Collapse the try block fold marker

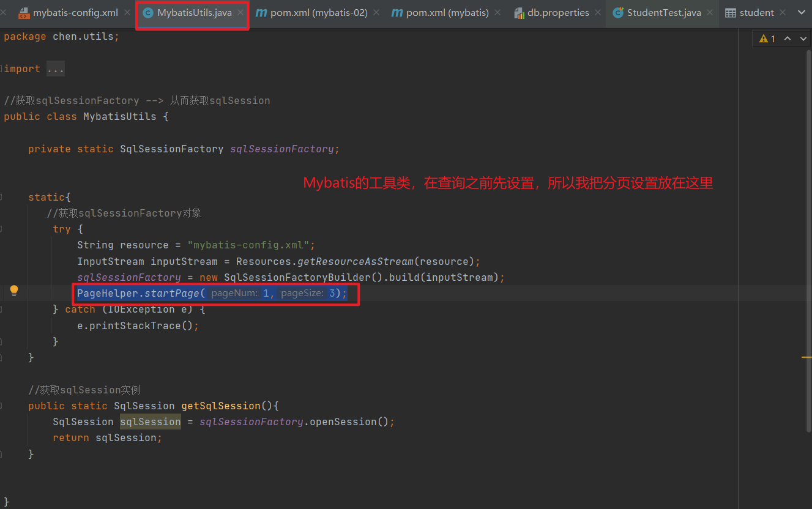point(2,229)
